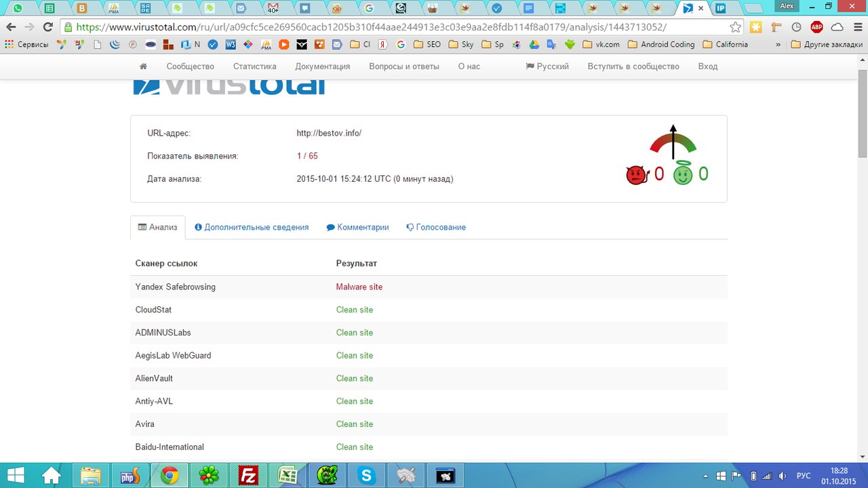Click the Вход login link
Image resolution: width=868 pixels, height=488 pixels.
click(x=708, y=66)
